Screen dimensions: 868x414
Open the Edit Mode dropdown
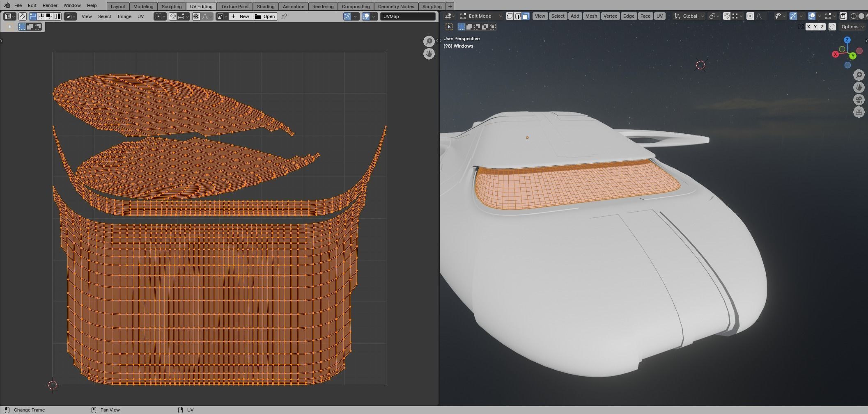click(x=480, y=16)
